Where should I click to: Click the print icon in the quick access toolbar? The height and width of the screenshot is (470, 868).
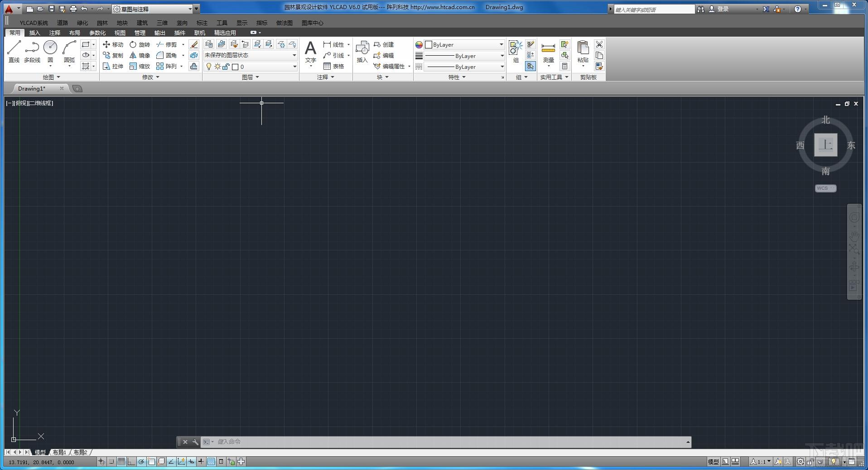(x=73, y=9)
